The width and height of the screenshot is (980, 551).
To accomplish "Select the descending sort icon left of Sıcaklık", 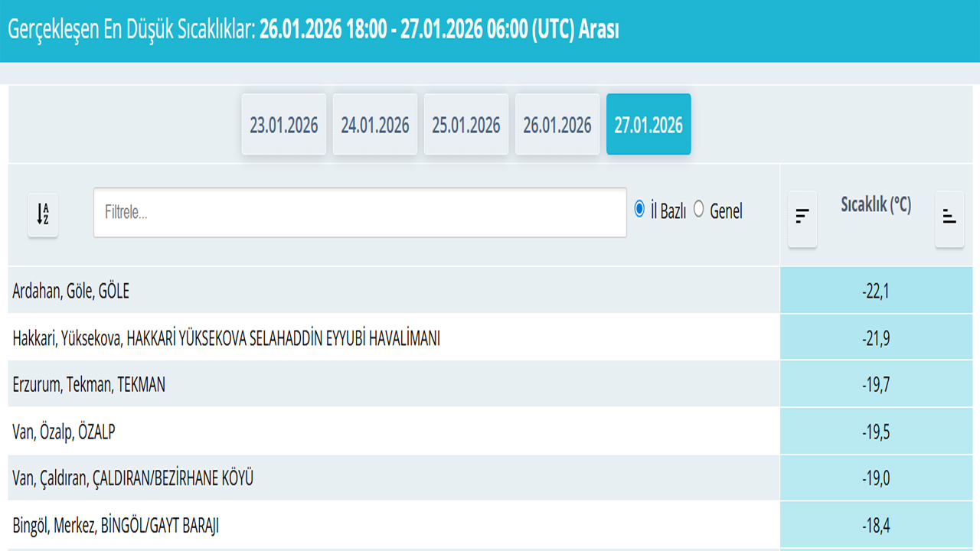I will [802, 218].
